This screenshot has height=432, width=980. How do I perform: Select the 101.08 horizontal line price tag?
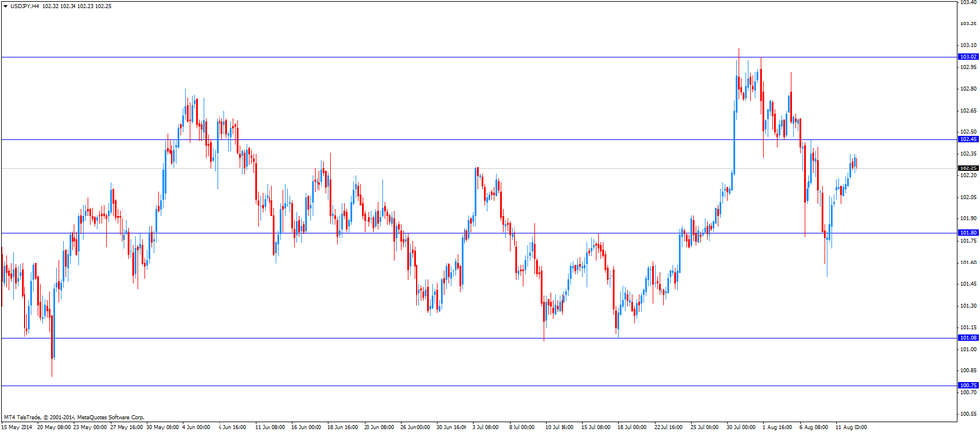tap(967, 338)
